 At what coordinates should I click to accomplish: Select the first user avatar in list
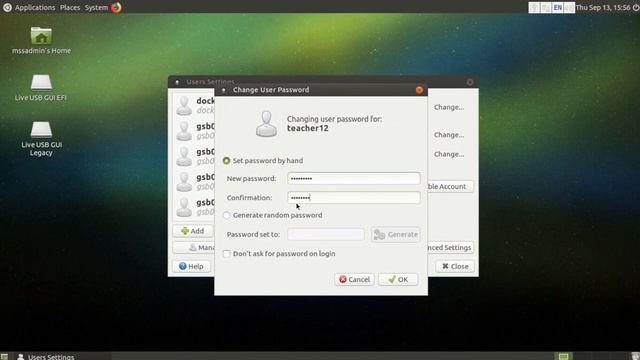click(x=184, y=106)
